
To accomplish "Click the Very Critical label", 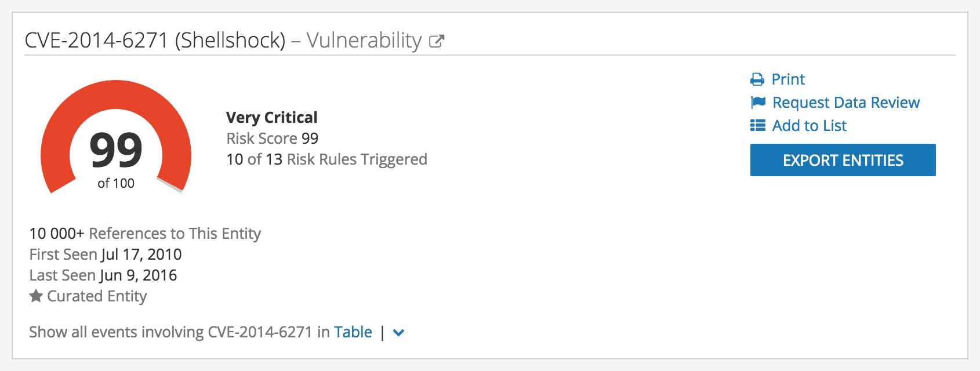I will coord(272,118).
